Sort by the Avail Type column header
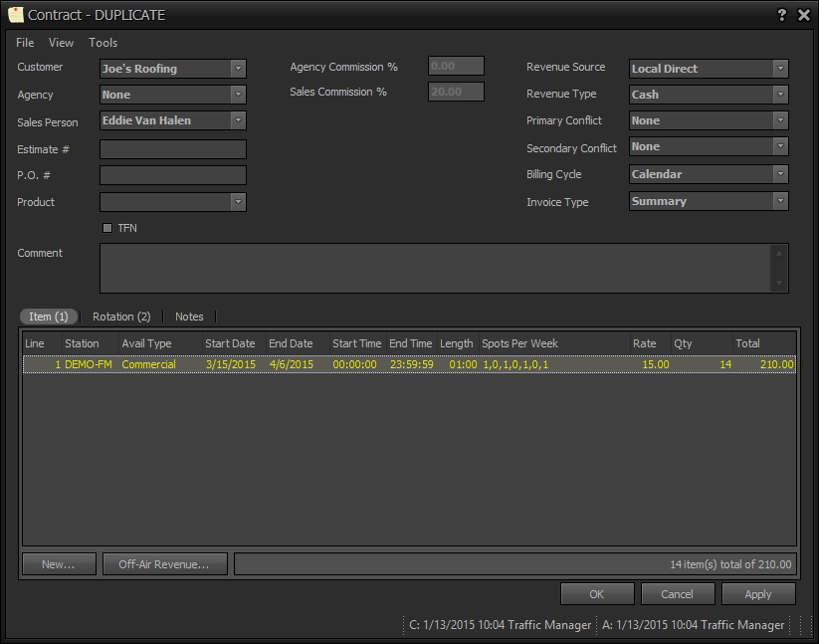This screenshot has width=819, height=644. [160, 343]
